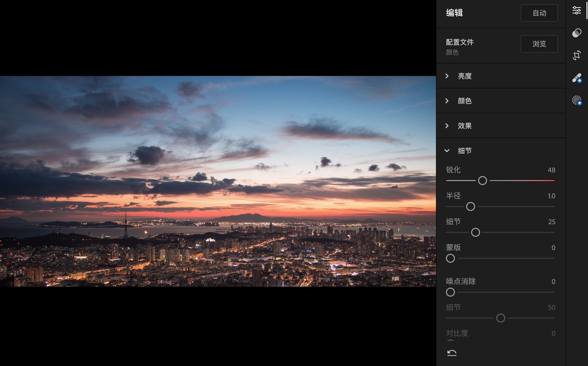Click the noise 细节 slider handle at 50
Viewport: 588px width, 366px height.
point(500,318)
